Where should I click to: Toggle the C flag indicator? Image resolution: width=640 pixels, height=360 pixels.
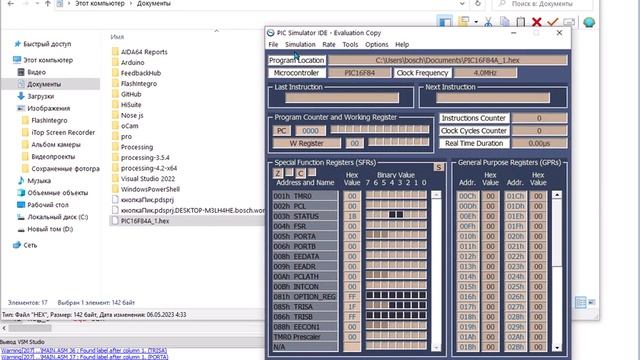pos(300,173)
